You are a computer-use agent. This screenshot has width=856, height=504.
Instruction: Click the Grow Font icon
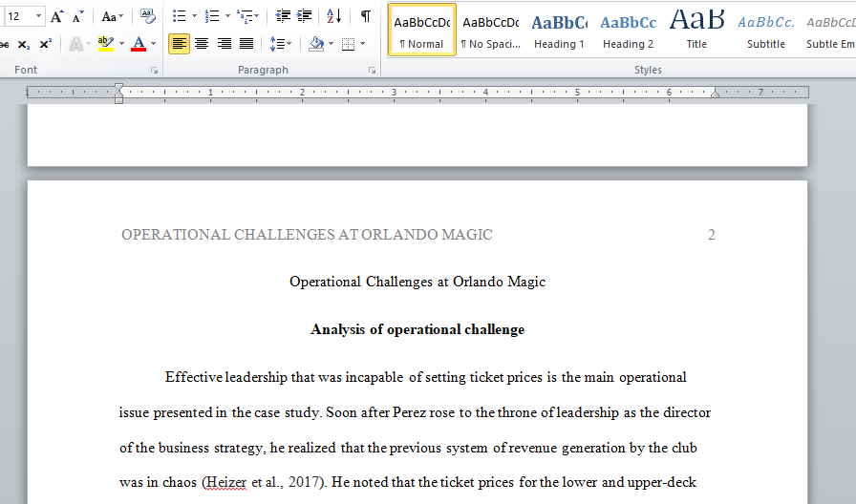point(56,16)
